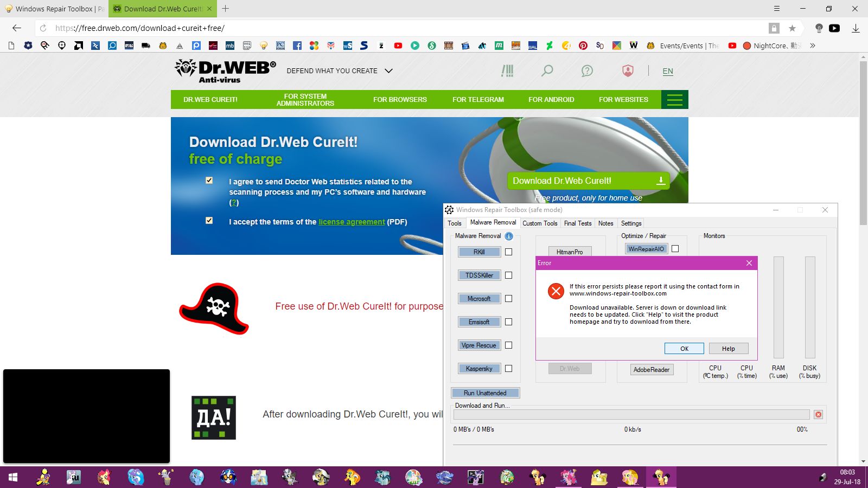Open the browser downloads arrow icon
Screen dimensions: 868x488
click(x=856, y=28)
